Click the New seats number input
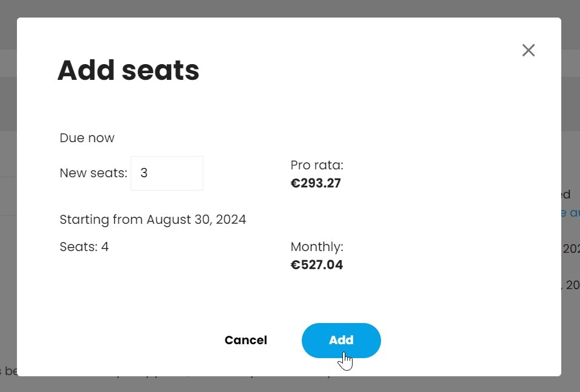 [x=167, y=173]
